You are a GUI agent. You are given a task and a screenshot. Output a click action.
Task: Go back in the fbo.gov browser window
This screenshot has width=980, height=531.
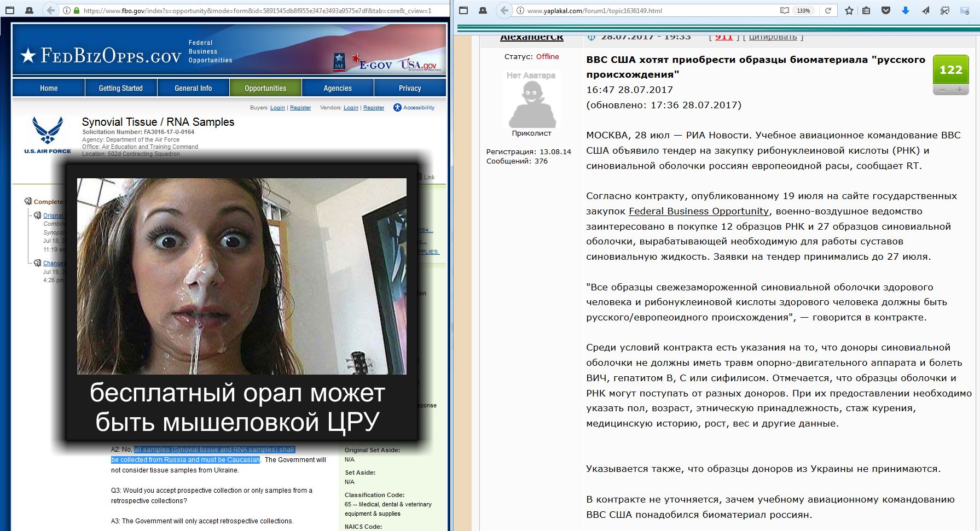[x=51, y=10]
